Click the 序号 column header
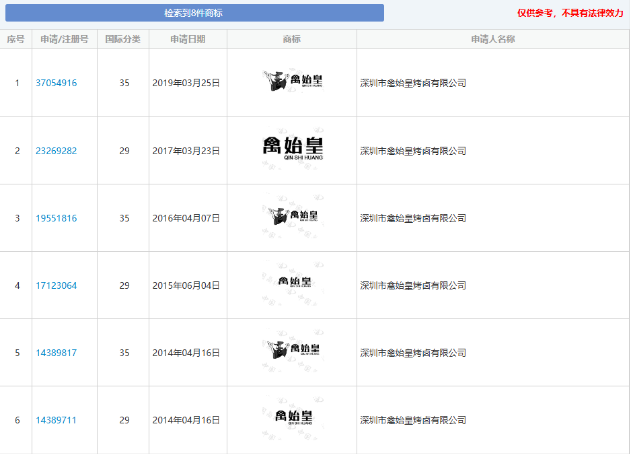 [16, 40]
